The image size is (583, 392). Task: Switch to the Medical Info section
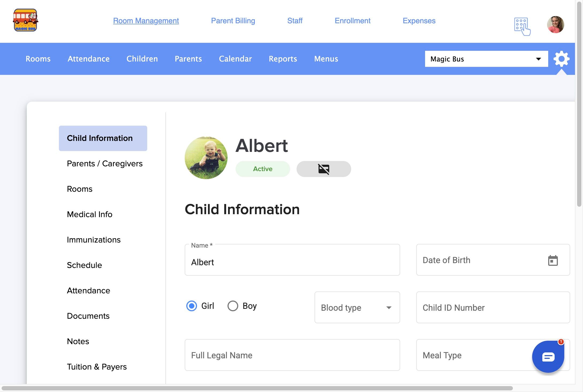click(89, 214)
